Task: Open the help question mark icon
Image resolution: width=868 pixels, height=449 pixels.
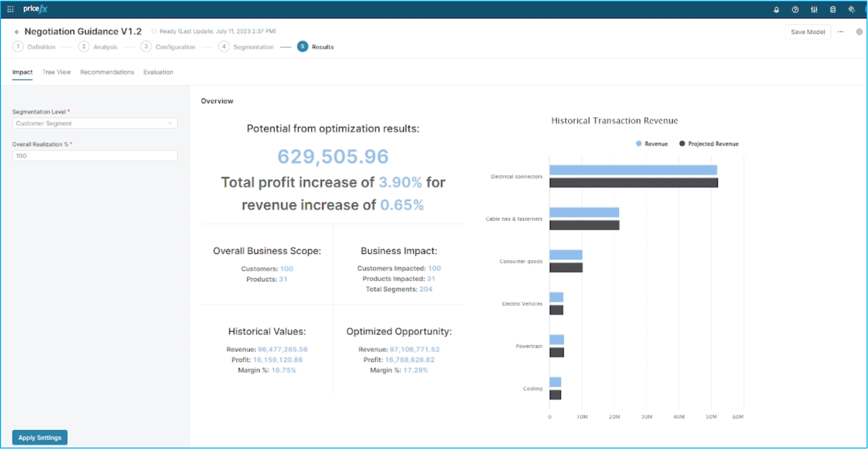Action: point(795,10)
